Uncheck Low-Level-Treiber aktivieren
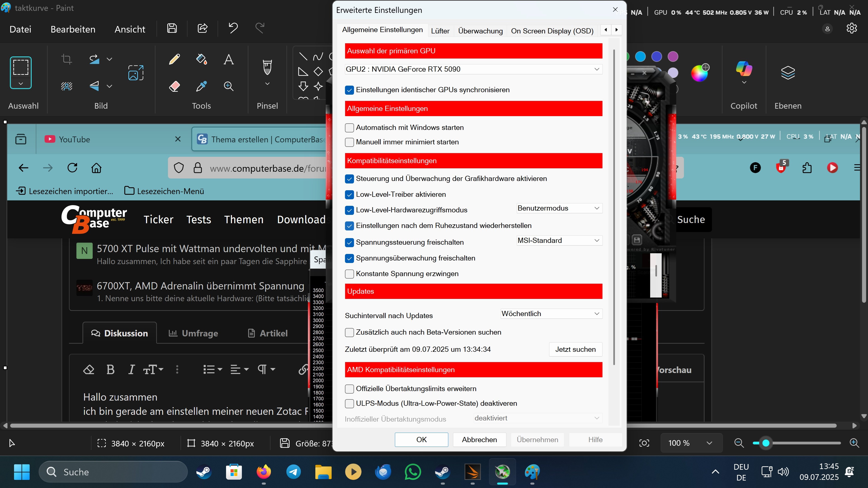 tap(349, 194)
